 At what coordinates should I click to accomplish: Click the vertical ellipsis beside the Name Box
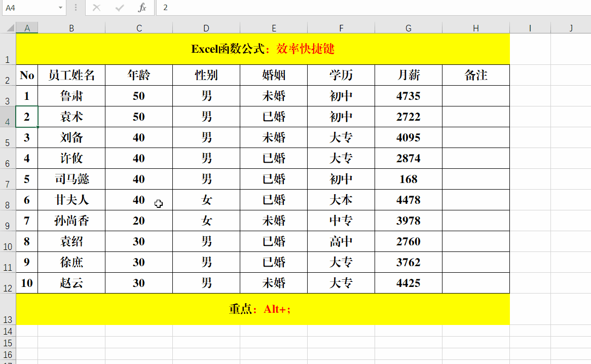pos(75,8)
